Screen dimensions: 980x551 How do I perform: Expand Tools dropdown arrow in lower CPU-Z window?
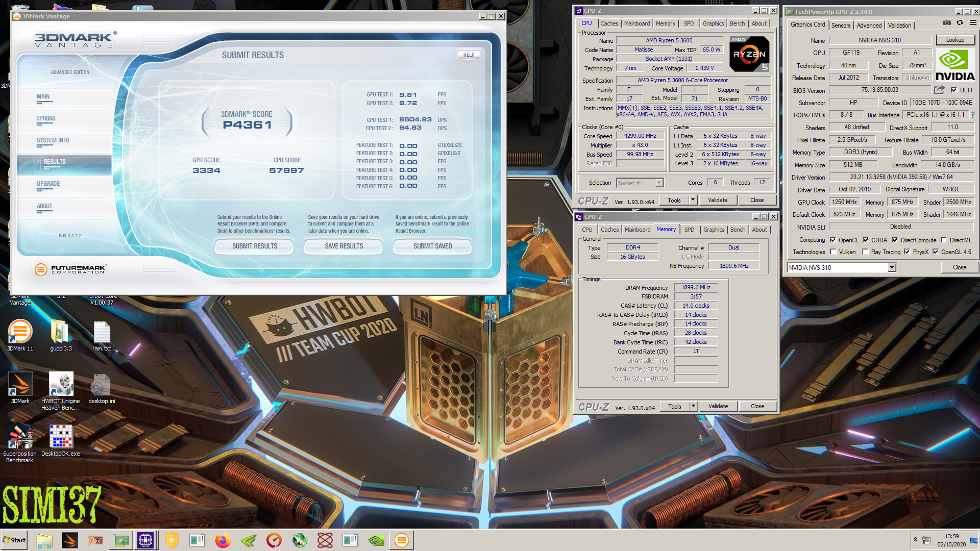(x=694, y=406)
